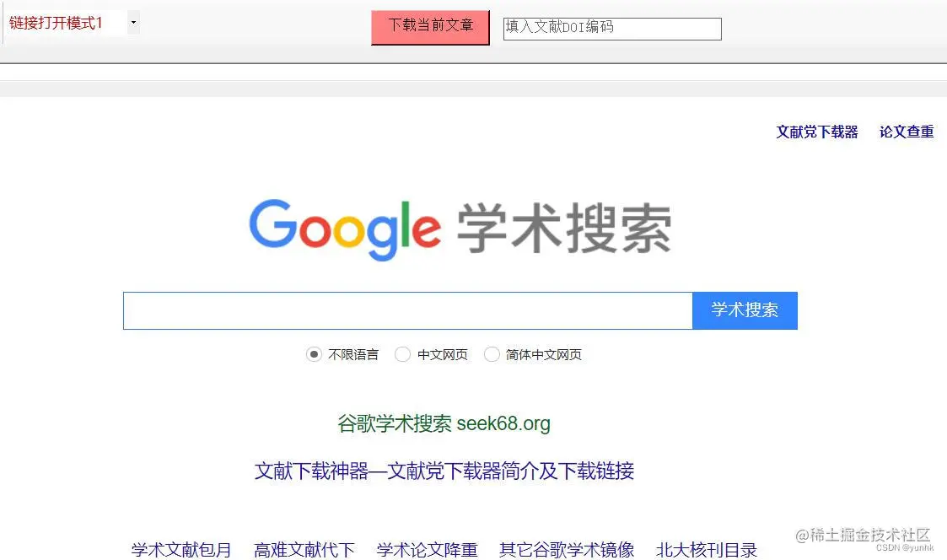Open the 链接打开模式1 dropdown arrow
The height and width of the screenshot is (560, 947).
tap(133, 23)
